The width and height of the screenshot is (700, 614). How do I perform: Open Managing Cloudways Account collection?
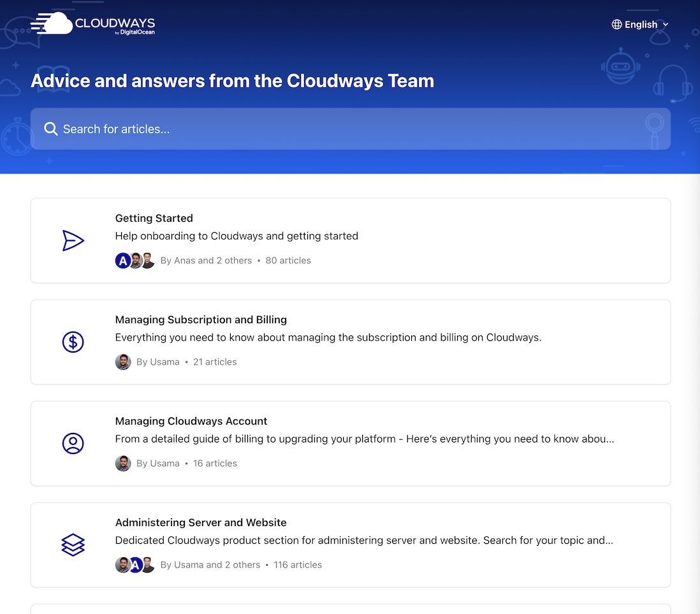tap(351, 443)
